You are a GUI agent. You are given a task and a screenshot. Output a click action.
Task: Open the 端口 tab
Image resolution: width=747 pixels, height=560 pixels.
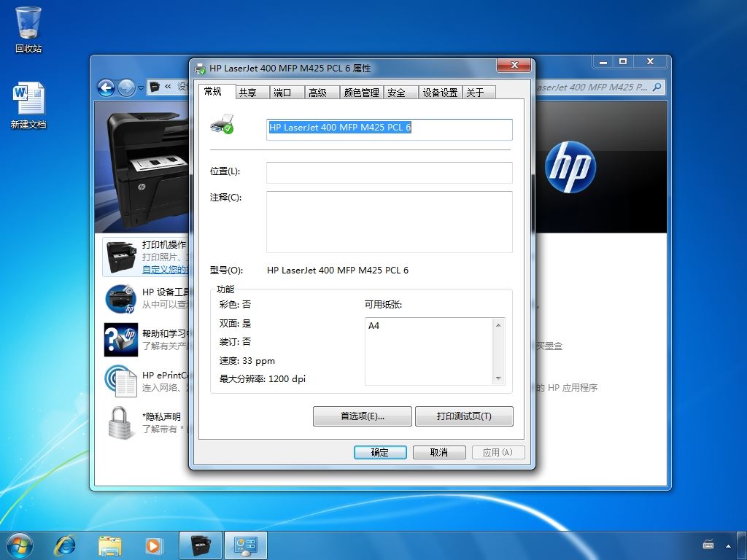click(x=287, y=93)
